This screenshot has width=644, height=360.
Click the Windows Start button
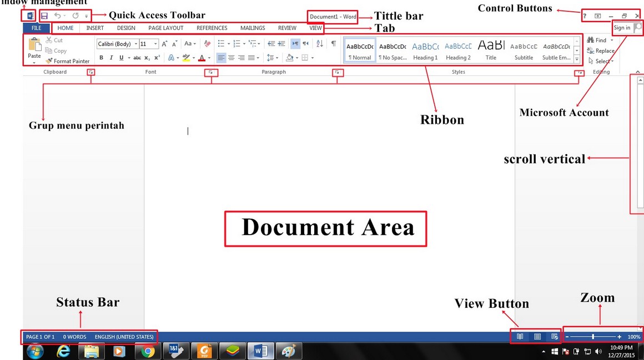36,351
